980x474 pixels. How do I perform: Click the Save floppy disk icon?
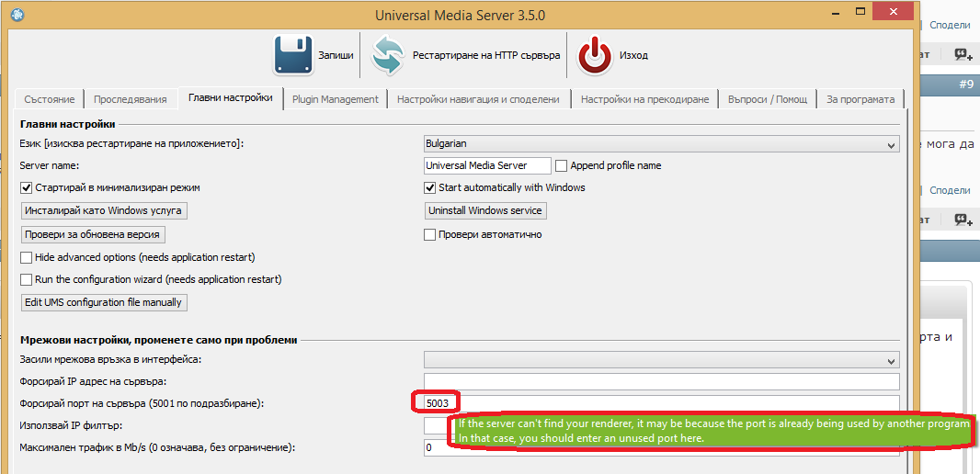coord(292,55)
